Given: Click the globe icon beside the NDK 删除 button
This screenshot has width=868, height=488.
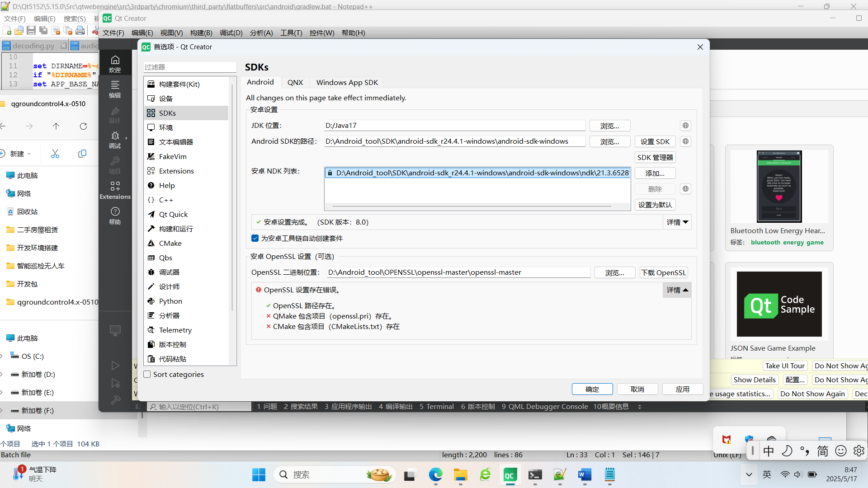Looking at the screenshot, I should [x=685, y=189].
